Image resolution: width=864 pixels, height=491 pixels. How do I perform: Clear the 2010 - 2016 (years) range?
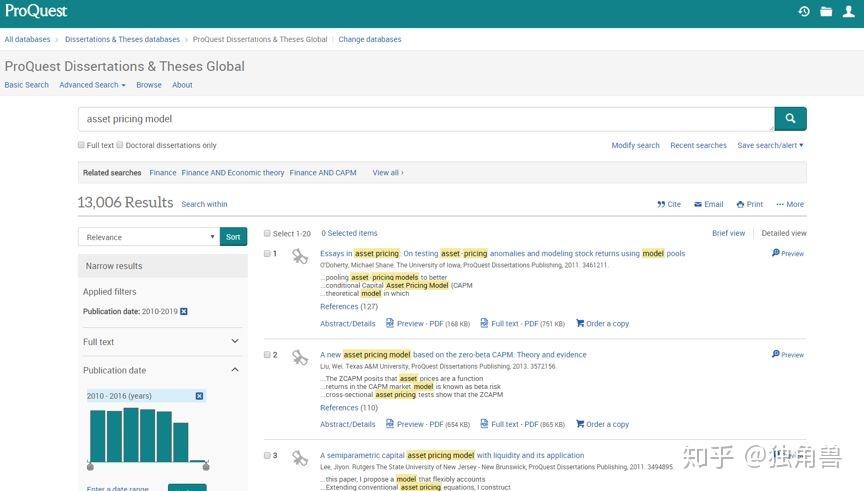tap(199, 396)
